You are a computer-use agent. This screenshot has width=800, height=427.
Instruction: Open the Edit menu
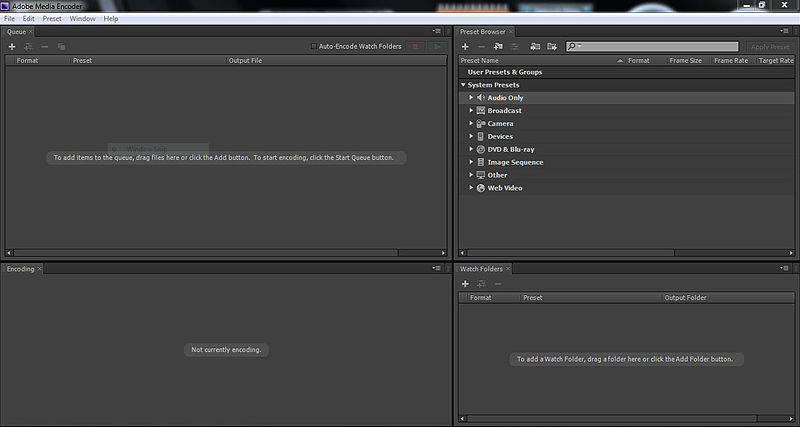point(29,18)
